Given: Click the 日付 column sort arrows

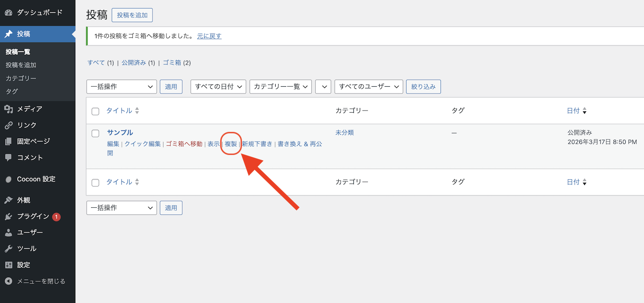Looking at the screenshot, I should 585,110.
